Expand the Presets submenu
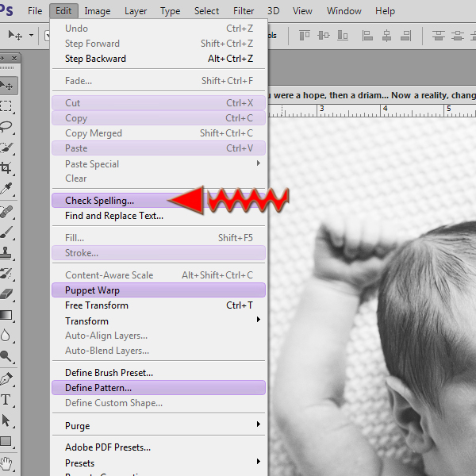 pos(159,463)
